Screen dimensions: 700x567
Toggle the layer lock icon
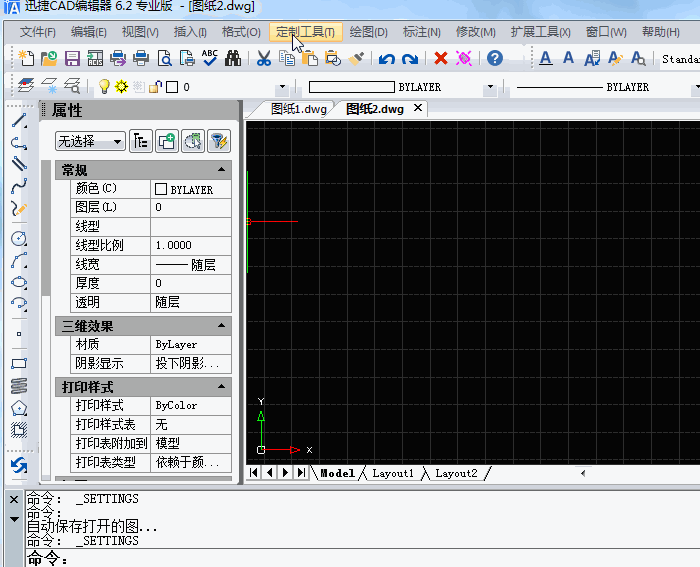click(155, 87)
